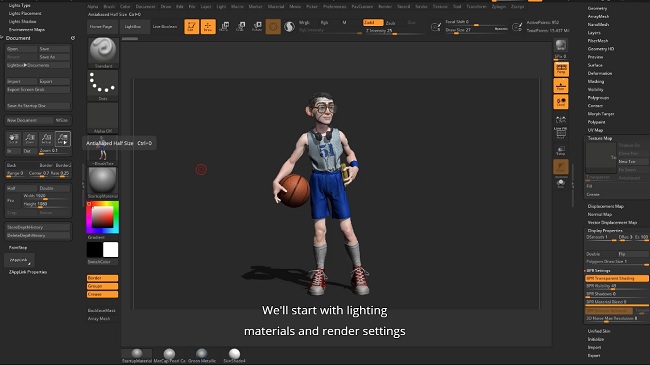The image size is (650, 365).
Task: Expand the Displacement Map subpalette
Action: [606, 206]
